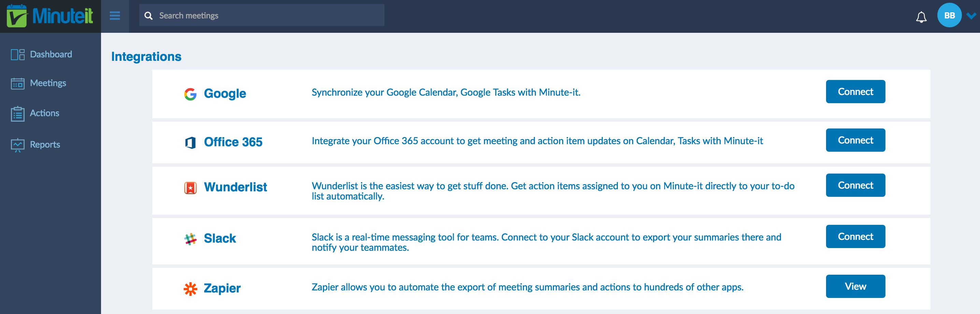The width and height of the screenshot is (980, 314).
Task: Click the Zapier description text
Action: (x=527, y=287)
